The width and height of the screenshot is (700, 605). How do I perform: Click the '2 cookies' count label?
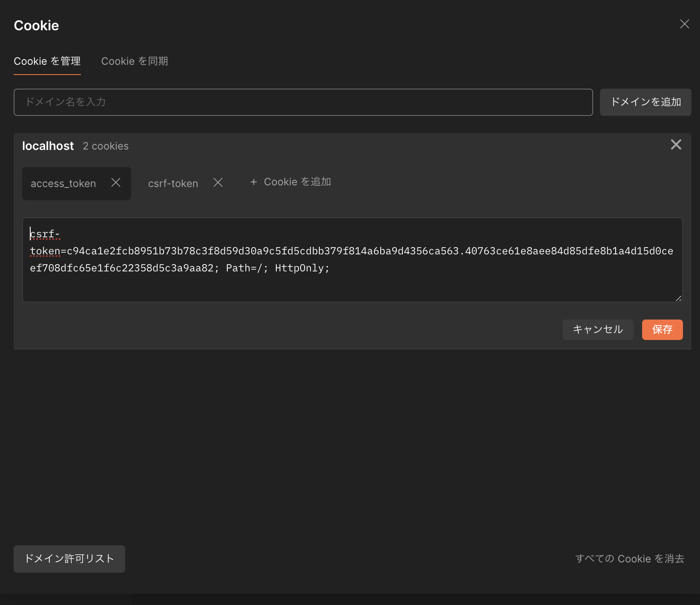pyautogui.click(x=106, y=146)
